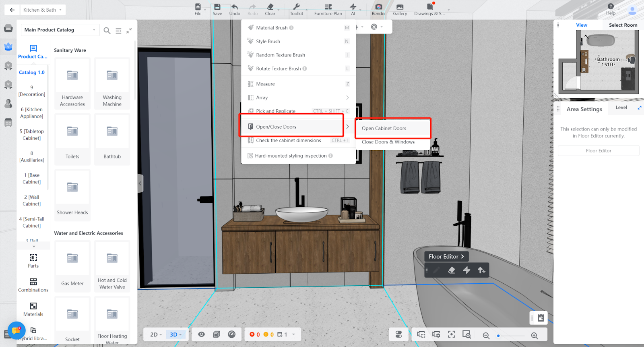
Task: Open the Gallery icon in toolbar
Action: tap(400, 7)
